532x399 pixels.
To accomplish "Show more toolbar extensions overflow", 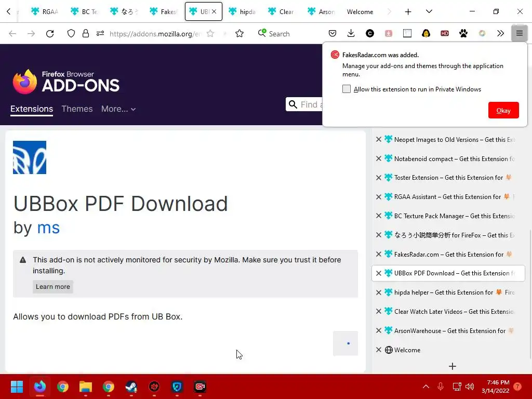I will coord(500,33).
